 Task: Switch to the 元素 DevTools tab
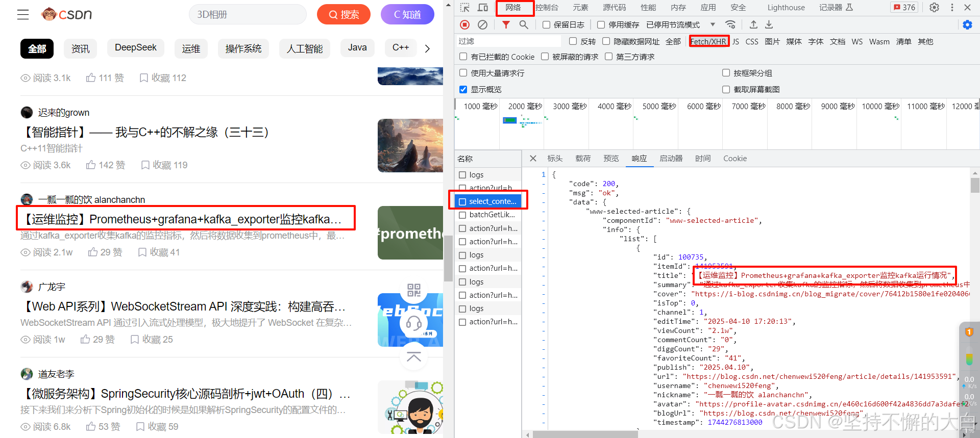click(x=580, y=7)
